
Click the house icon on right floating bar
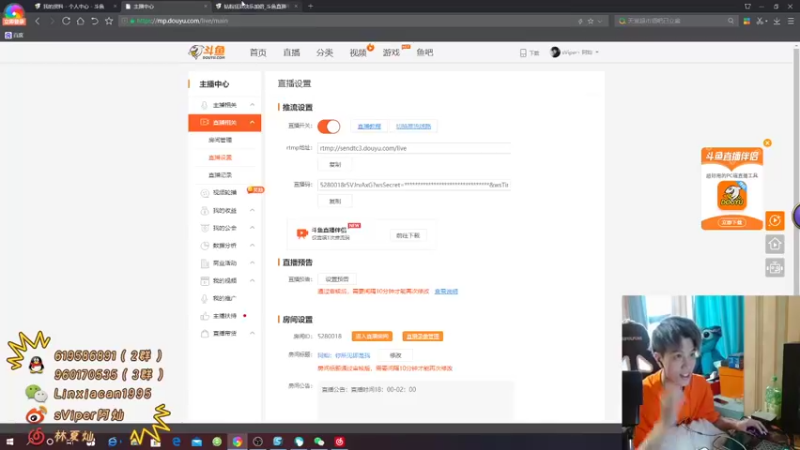pos(774,244)
